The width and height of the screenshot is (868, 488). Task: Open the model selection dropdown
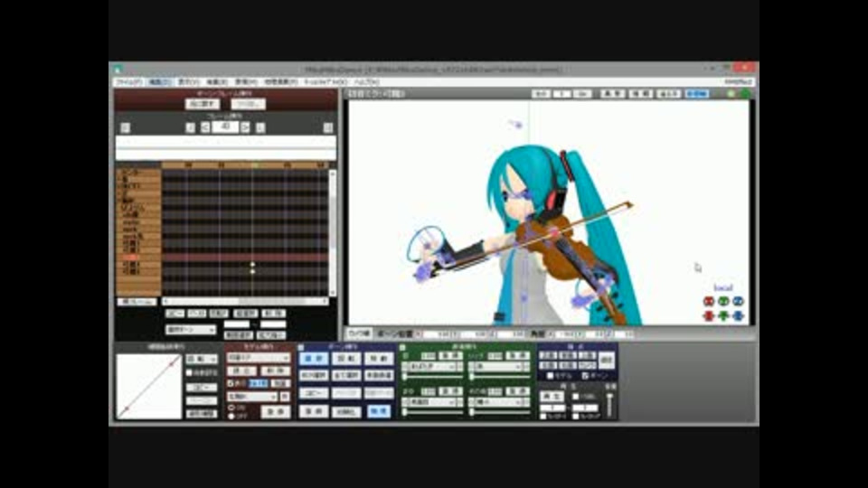tap(259, 358)
